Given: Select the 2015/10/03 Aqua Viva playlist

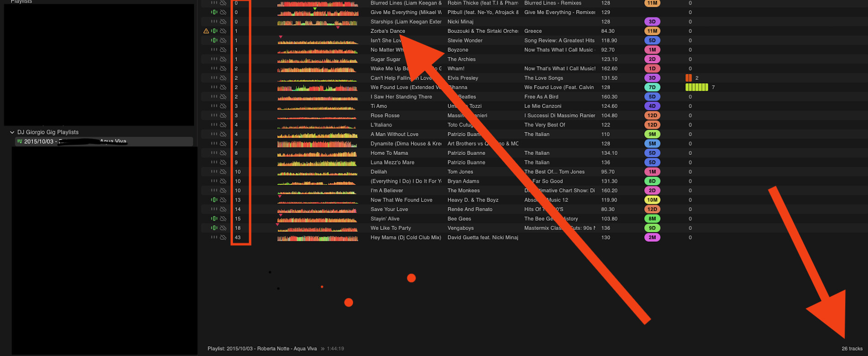Looking at the screenshot, I should (104, 142).
